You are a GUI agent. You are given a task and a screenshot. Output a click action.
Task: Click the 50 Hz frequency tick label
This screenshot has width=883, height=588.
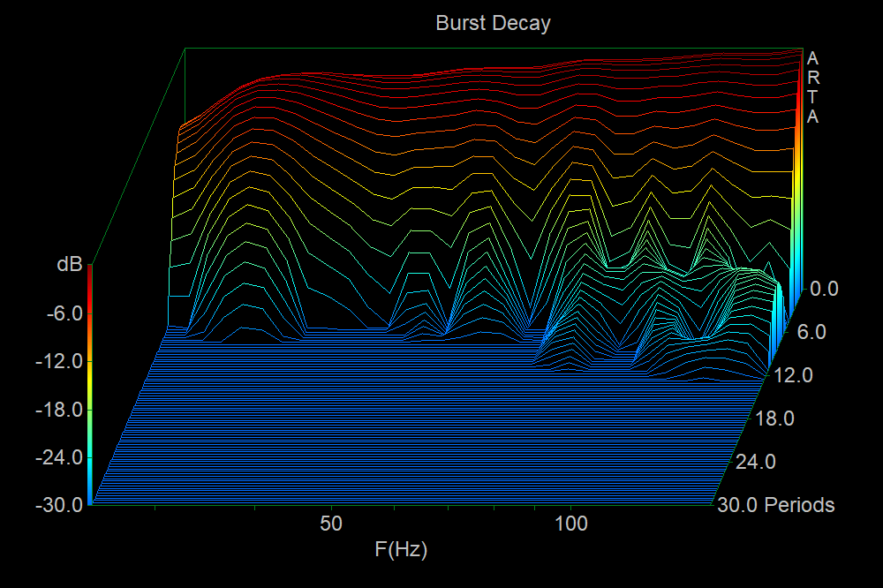(x=330, y=524)
